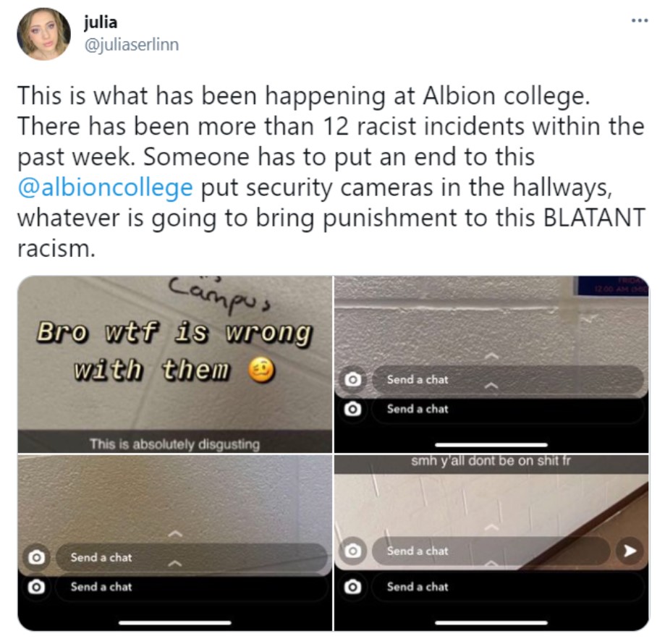Open the tweet's three-dot more options menu
This screenshot has width=665, height=644.
point(640,20)
